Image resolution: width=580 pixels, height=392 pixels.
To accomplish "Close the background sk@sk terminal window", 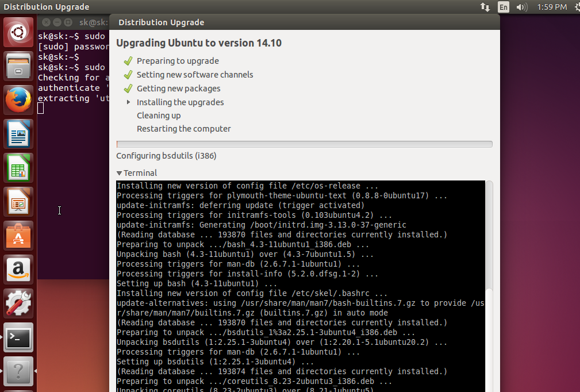I will tap(46, 22).
